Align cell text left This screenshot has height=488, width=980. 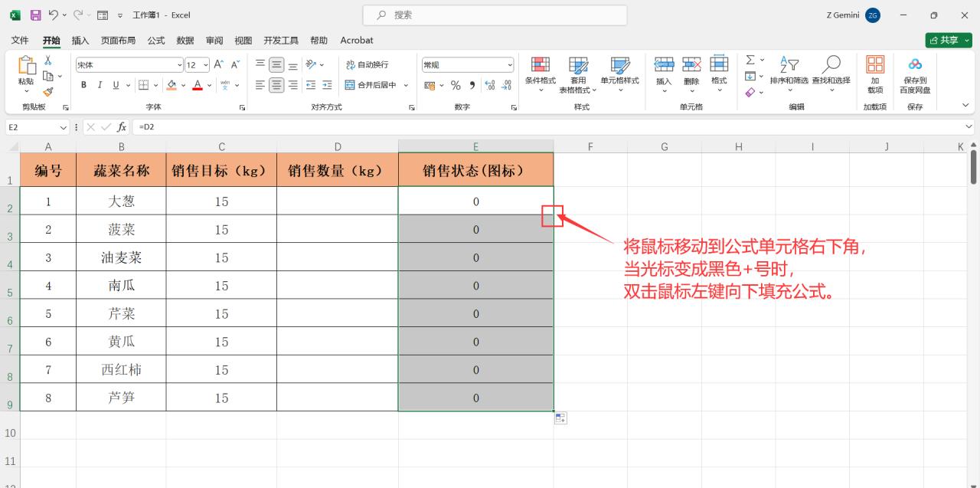(260, 85)
